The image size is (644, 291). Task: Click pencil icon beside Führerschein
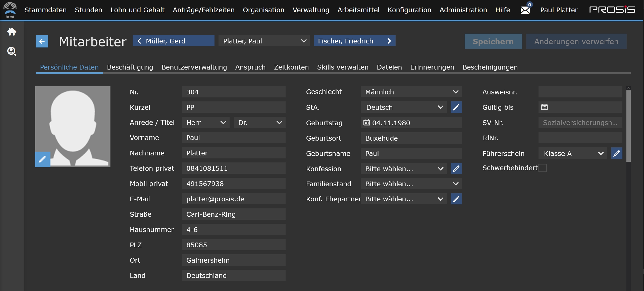pos(617,153)
